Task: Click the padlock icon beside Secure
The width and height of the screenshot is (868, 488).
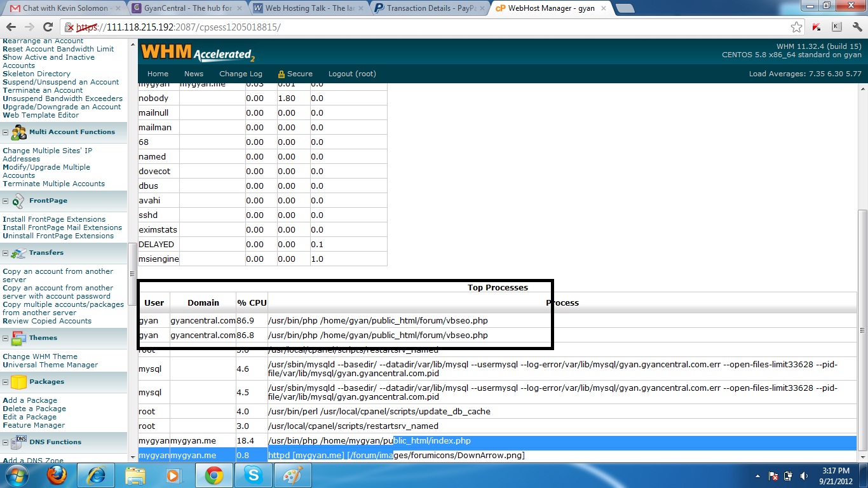Action: (x=281, y=74)
